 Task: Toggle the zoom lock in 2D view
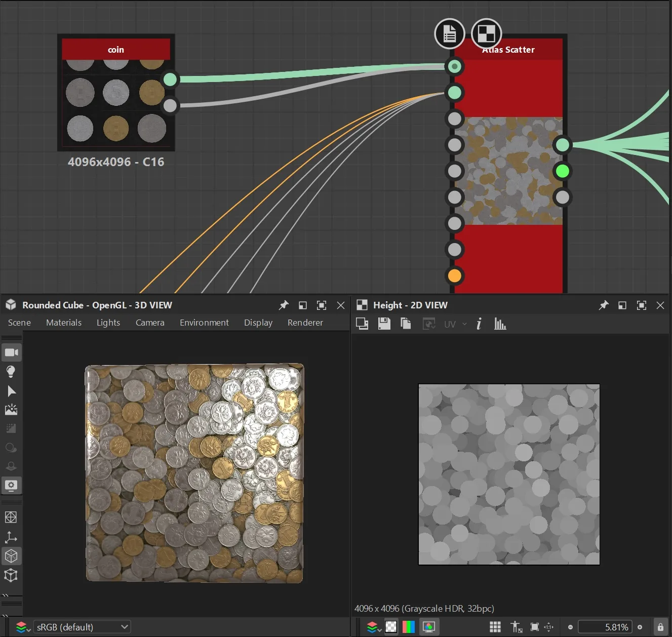pyautogui.click(x=660, y=627)
